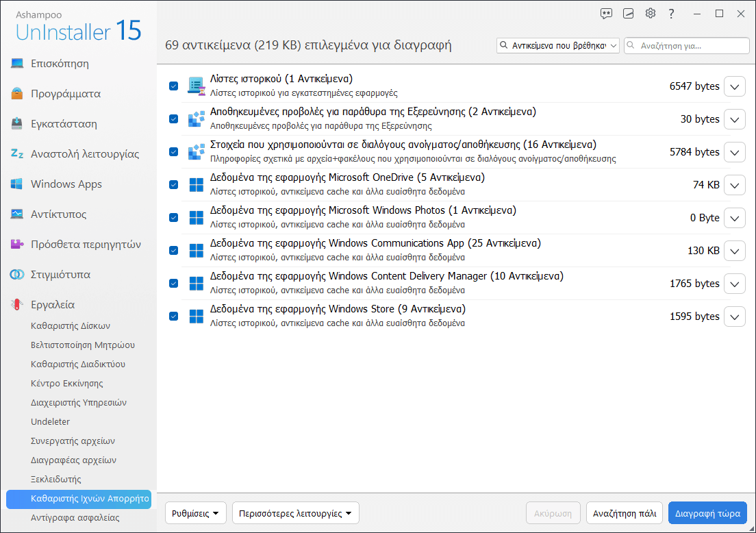Expand the 30 bytes row chevron
The width and height of the screenshot is (756, 533).
tap(734, 119)
